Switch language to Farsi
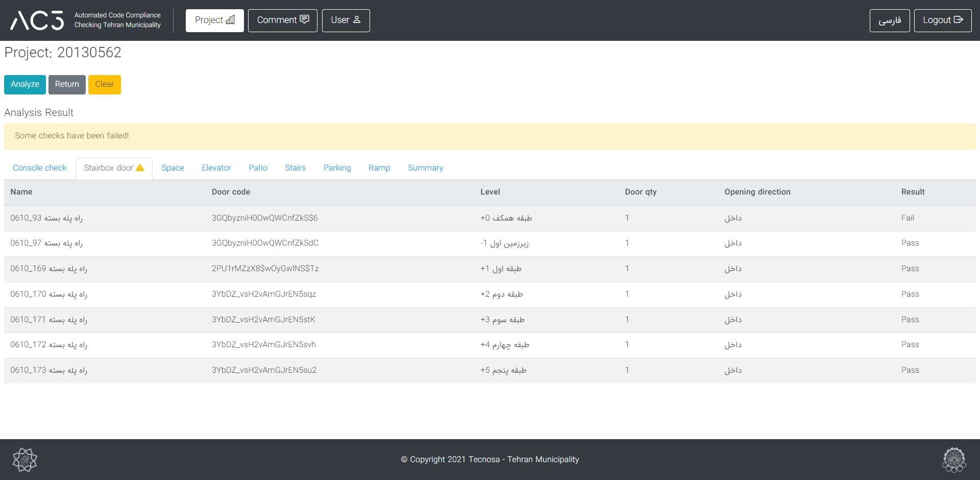Screen dimensions: 980x480 coord(889,20)
